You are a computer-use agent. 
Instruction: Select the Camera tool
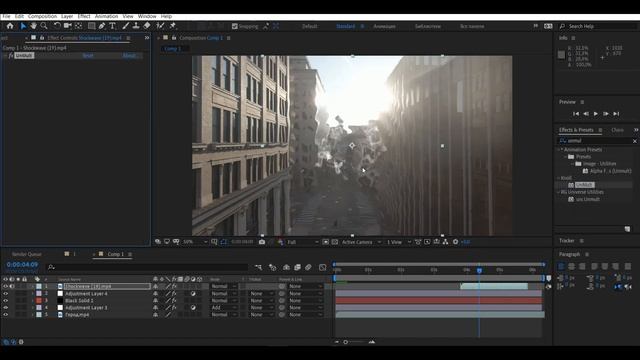pos(68,26)
